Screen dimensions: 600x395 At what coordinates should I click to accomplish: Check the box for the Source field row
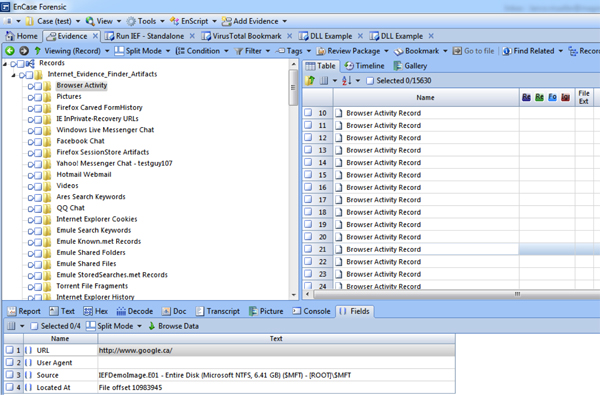[10, 375]
